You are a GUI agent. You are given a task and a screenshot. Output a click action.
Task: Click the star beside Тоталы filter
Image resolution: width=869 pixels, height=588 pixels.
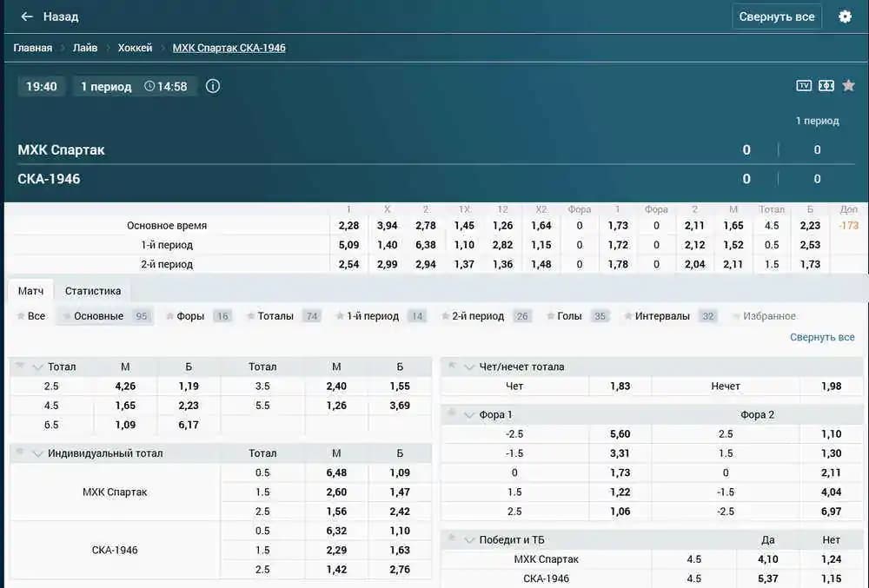coord(250,316)
